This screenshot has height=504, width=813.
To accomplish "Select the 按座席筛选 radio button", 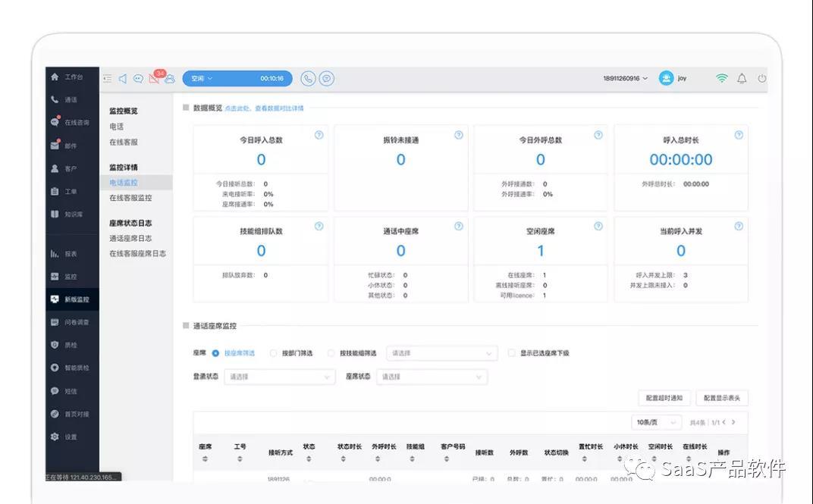I will pyautogui.click(x=215, y=353).
